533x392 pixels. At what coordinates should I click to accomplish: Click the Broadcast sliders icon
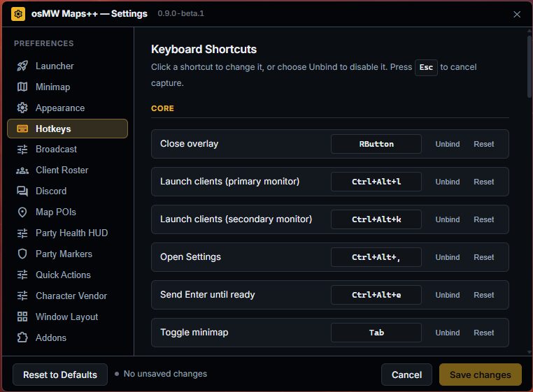[22, 150]
